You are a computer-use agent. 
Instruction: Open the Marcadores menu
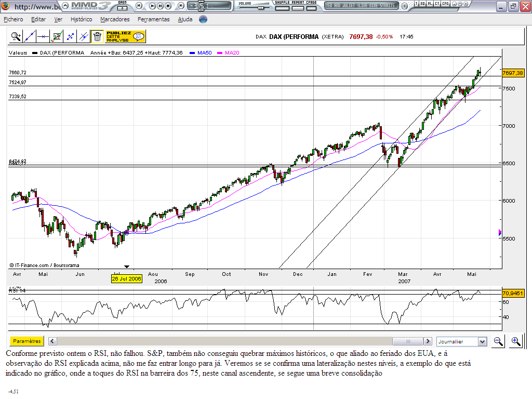[x=115, y=19]
